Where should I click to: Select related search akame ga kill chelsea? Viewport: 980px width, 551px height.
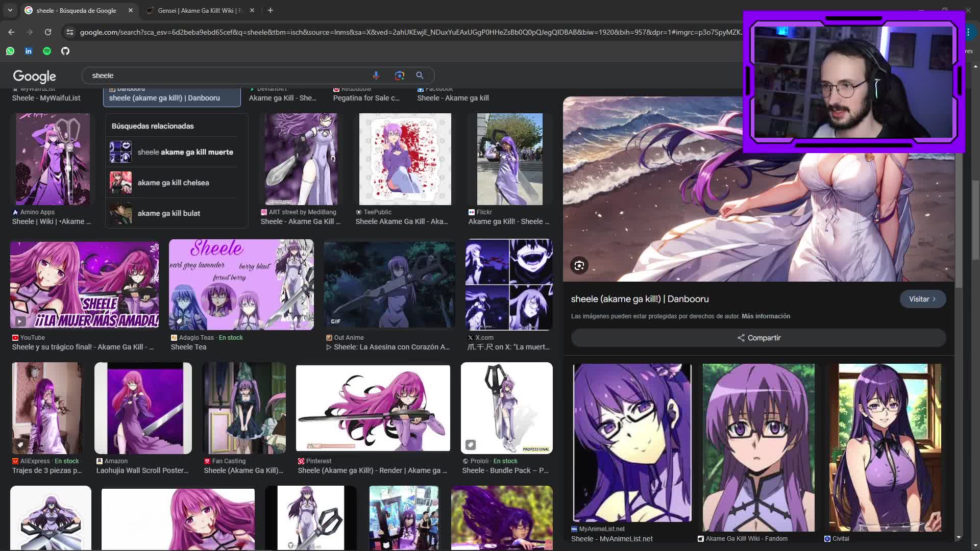point(172,183)
